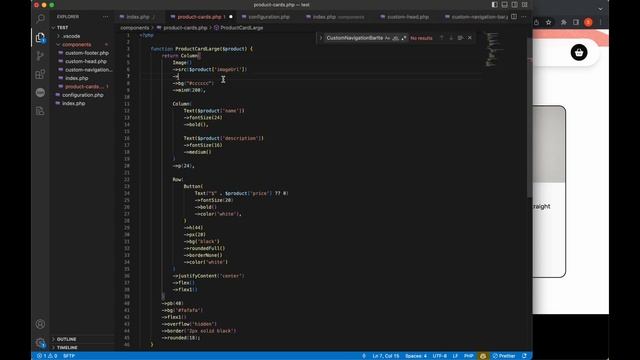Viewport: 640px width, 360px height.
Task: Click the browser share icon
Action: pyautogui.click(x=536, y=22)
